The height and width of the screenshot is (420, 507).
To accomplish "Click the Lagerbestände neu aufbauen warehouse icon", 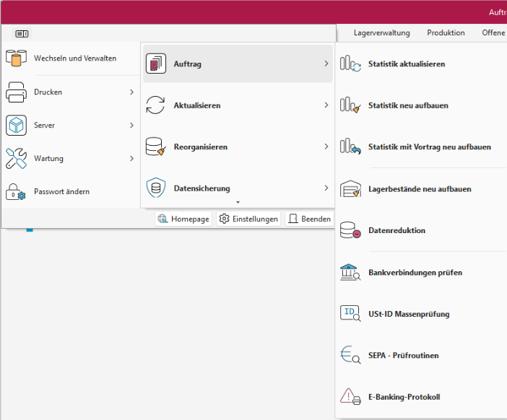I will 350,188.
